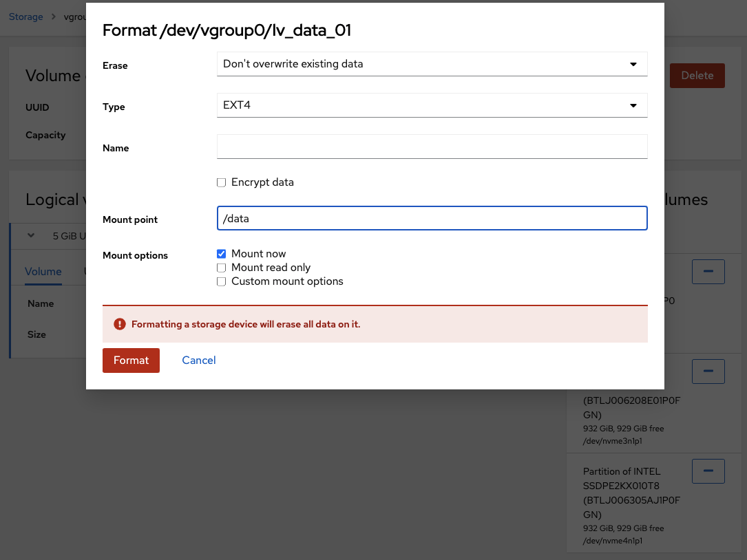Click the formatting warning message text
747x560 pixels.
tap(246, 324)
